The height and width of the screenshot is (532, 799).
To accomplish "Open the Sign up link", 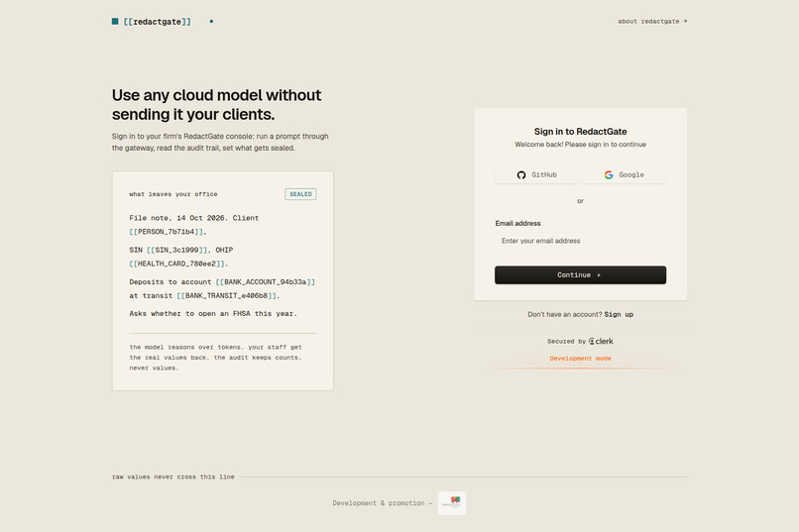I will [x=619, y=315].
